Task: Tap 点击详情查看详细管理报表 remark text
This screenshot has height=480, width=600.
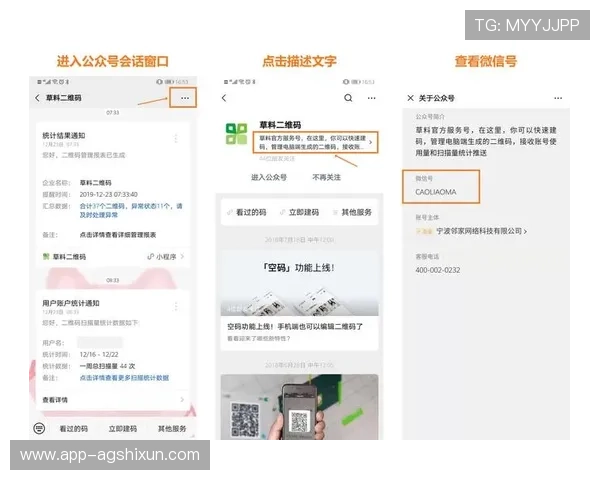Action: pyautogui.click(x=118, y=235)
